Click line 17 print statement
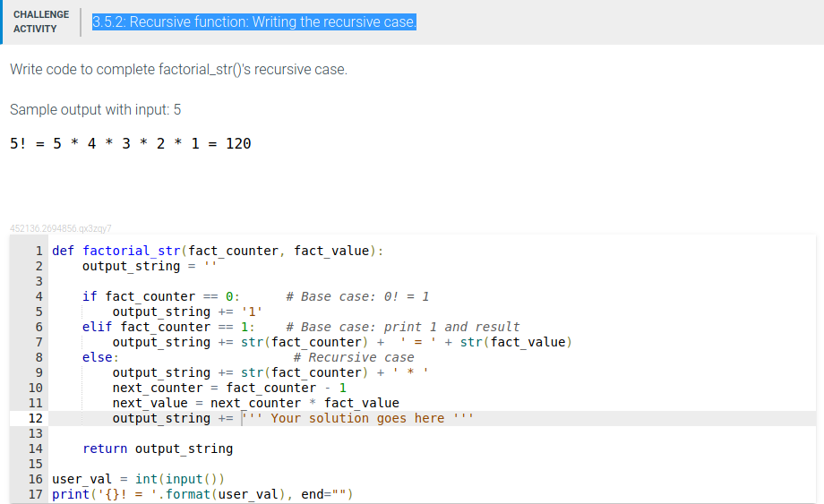The height and width of the screenshot is (504, 824). 202,494
